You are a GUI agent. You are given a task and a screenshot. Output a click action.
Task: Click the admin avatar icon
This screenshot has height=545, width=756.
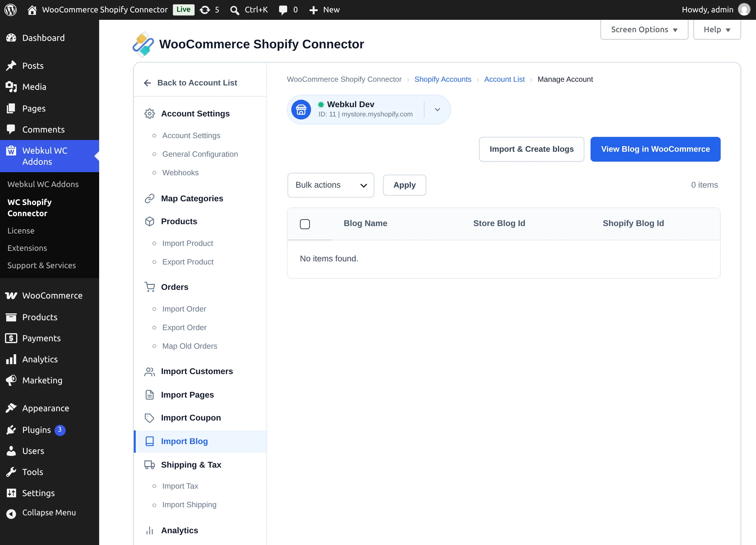(x=744, y=10)
